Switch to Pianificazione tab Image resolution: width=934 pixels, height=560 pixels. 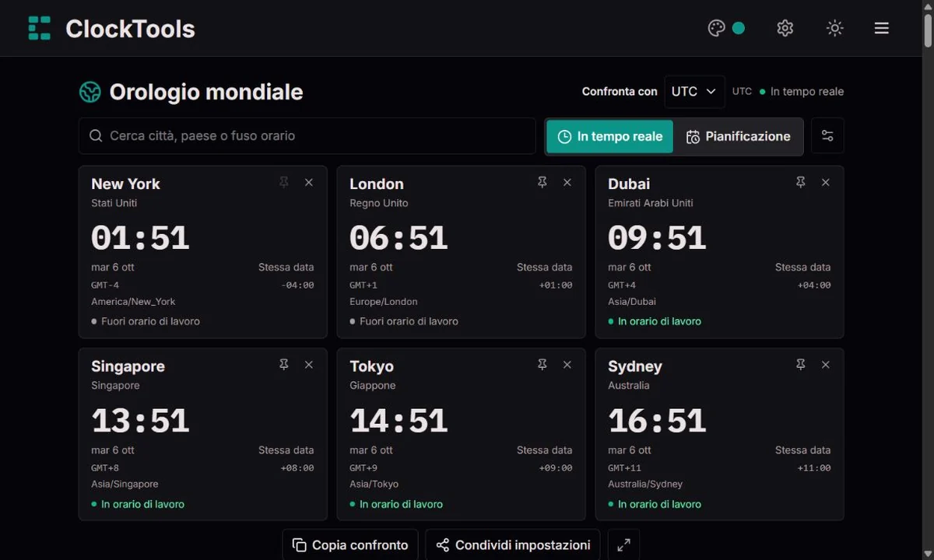click(x=738, y=136)
